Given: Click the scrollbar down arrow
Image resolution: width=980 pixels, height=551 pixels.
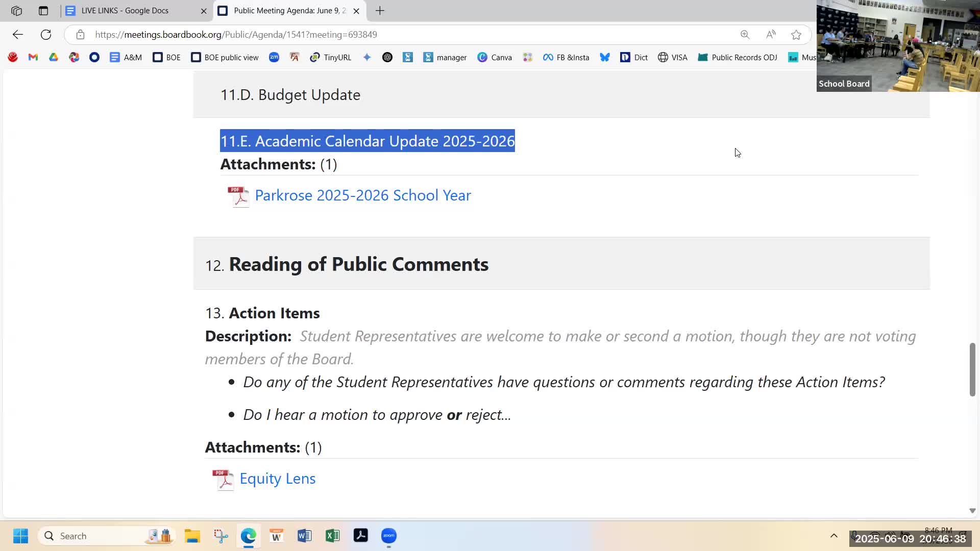Looking at the screenshot, I should click(972, 511).
